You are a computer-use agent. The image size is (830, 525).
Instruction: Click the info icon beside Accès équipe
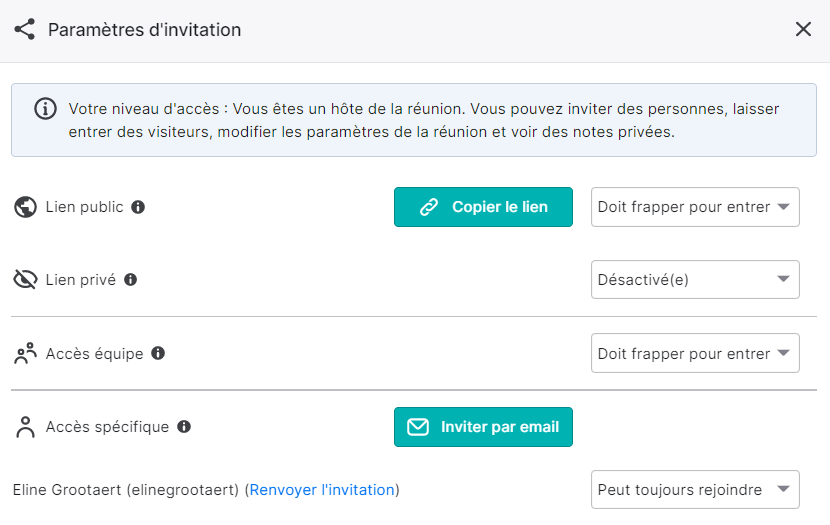tap(158, 353)
